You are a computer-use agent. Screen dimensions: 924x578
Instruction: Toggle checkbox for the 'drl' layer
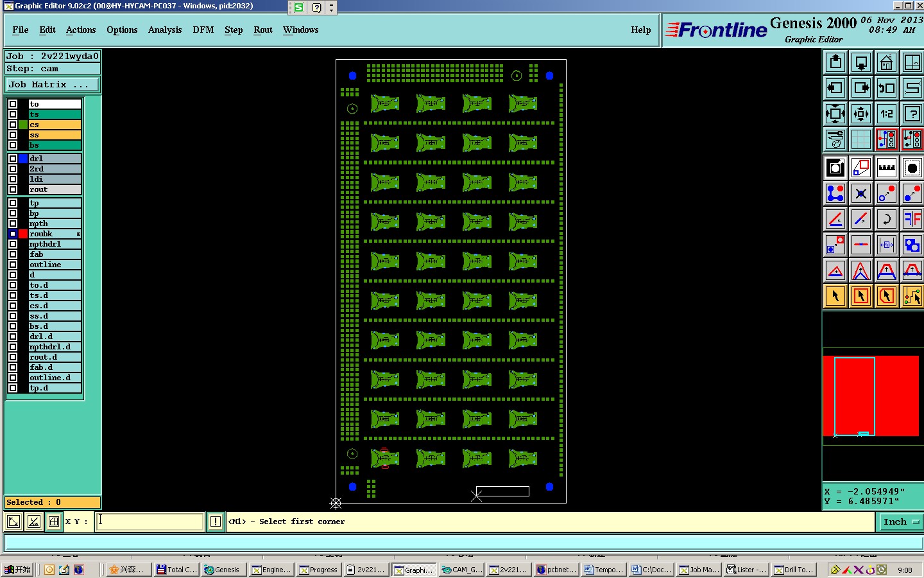click(x=13, y=159)
